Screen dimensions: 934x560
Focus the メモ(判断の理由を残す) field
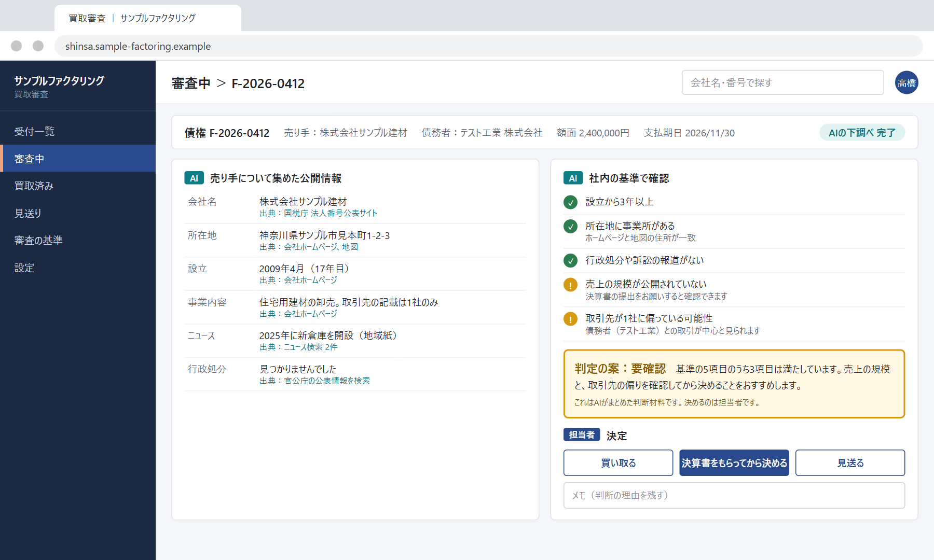tap(734, 495)
